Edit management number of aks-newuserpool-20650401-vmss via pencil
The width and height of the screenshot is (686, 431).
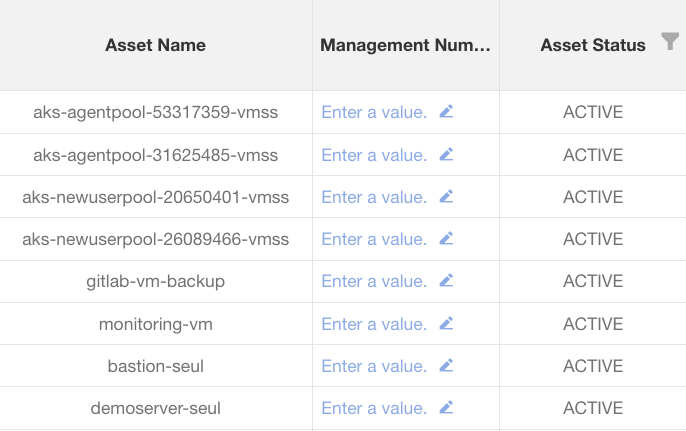point(446,197)
